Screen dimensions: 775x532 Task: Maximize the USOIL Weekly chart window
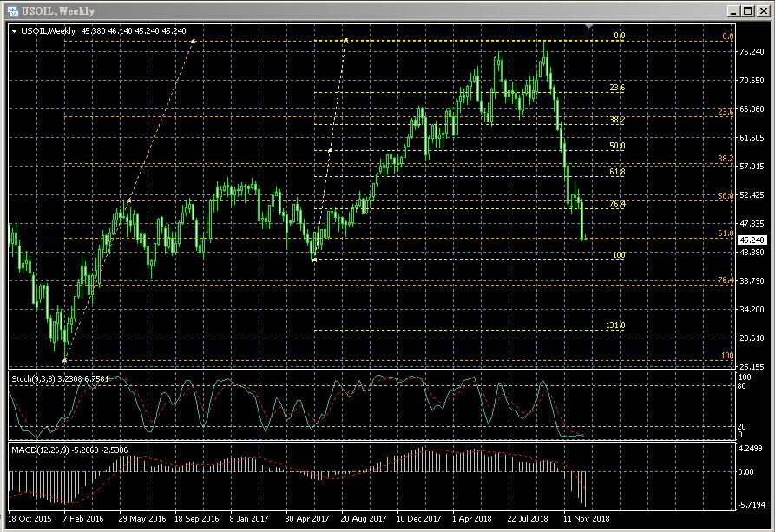747,10
